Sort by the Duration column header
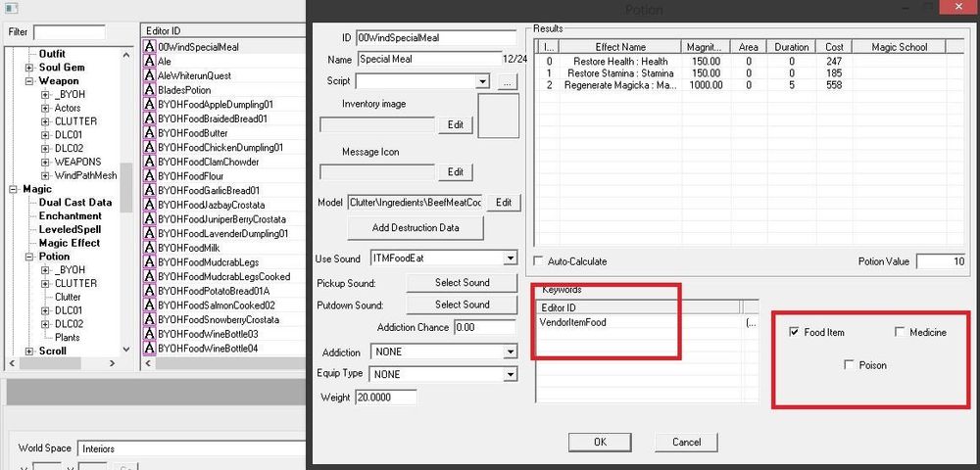The width and height of the screenshot is (980, 470). (791, 47)
